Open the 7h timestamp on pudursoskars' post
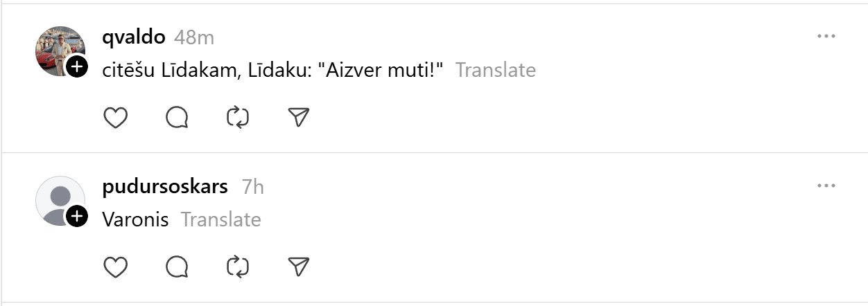Image resolution: width=868 pixels, height=306 pixels. coord(252,187)
